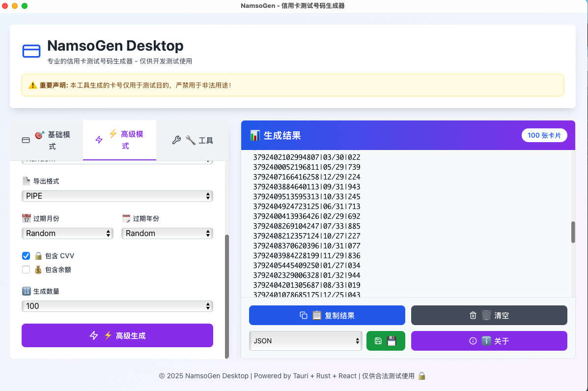Open the 导出格式 dropdown showing PIPE
This screenshot has height=391, width=588.
point(117,196)
